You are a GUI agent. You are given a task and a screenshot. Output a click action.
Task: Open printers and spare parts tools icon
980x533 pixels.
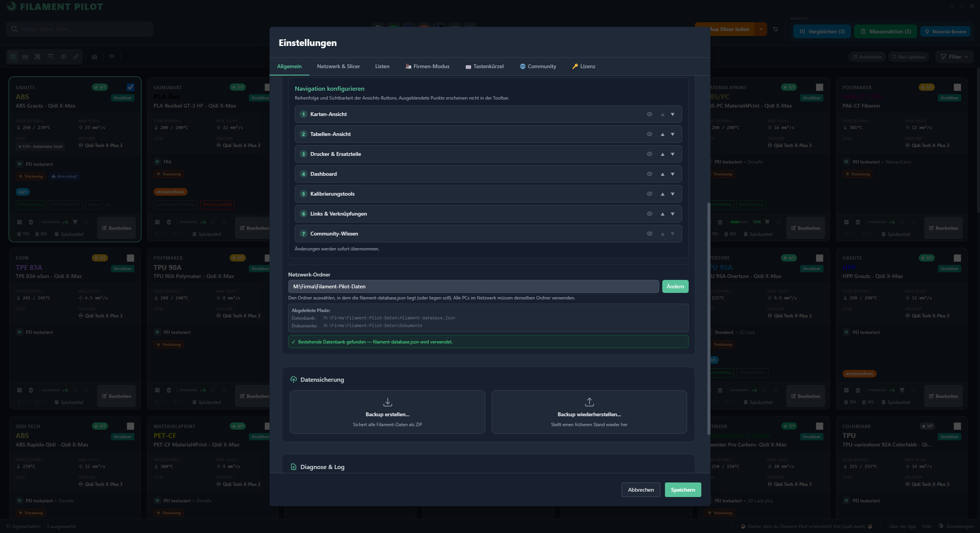(38, 57)
